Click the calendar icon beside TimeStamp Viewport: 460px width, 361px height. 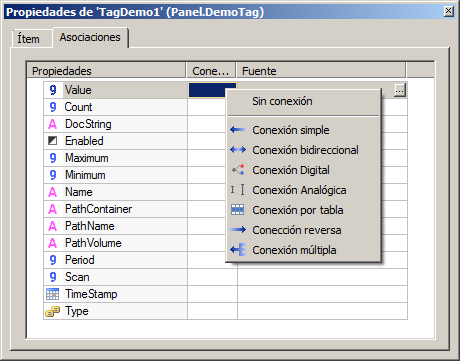pos(53,294)
